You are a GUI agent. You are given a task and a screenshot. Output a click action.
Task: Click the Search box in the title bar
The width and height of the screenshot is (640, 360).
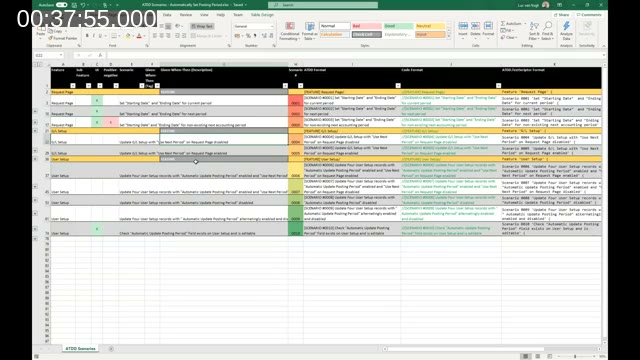coord(323,5)
